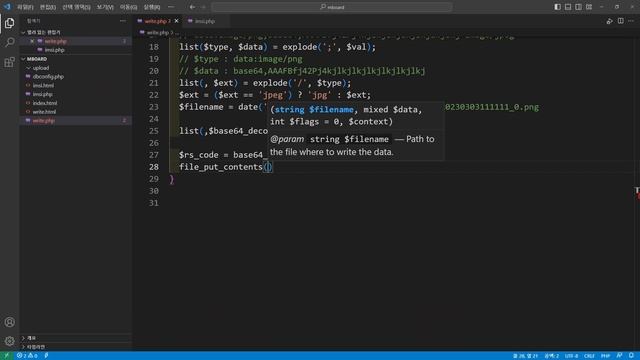Screen dimensions: 640x360
Task: Split the editor to the right
Action: [620, 21]
